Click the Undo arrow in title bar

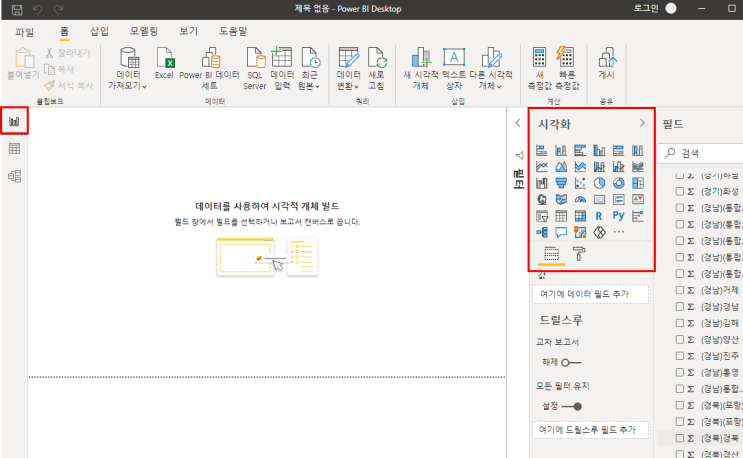point(37,9)
